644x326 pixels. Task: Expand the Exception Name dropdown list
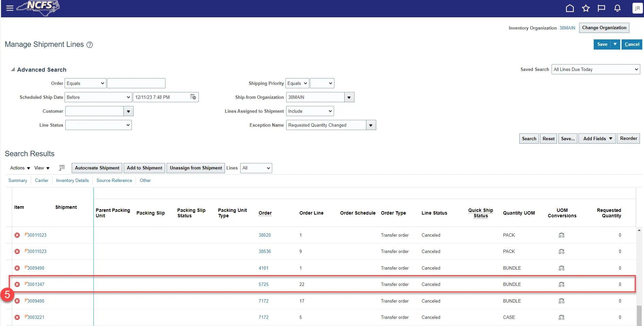tap(371, 125)
